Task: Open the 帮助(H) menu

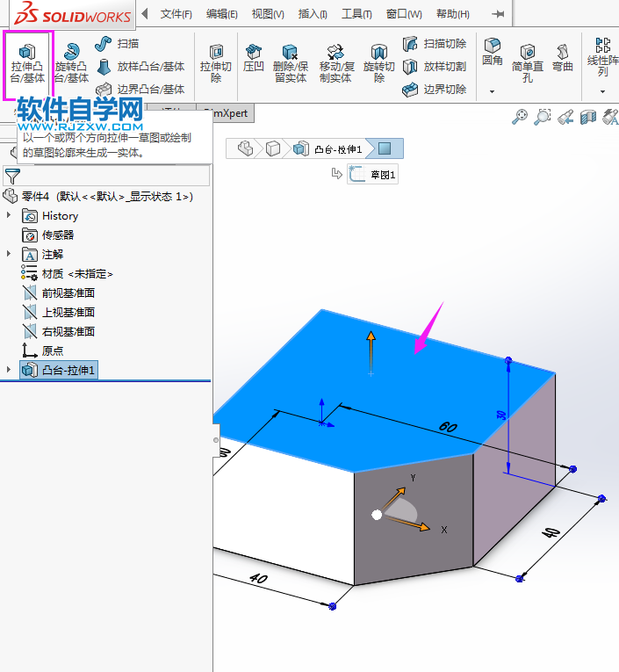Action: coord(453,14)
